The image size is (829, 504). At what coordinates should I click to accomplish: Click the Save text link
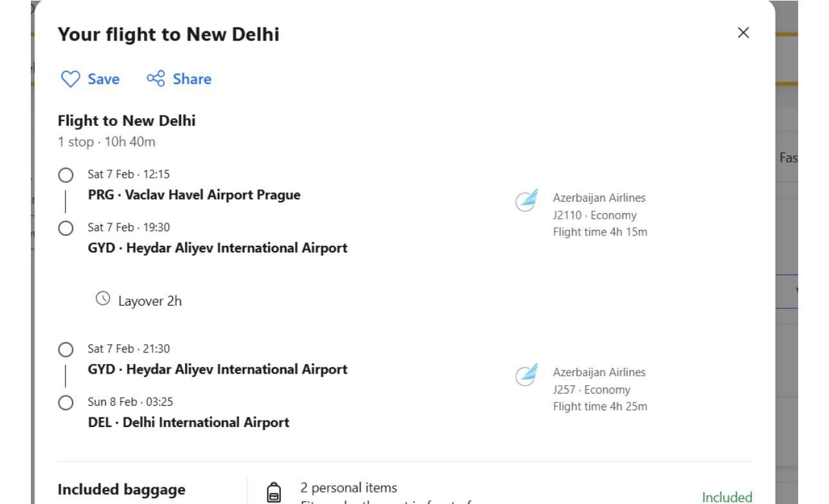[103, 79]
